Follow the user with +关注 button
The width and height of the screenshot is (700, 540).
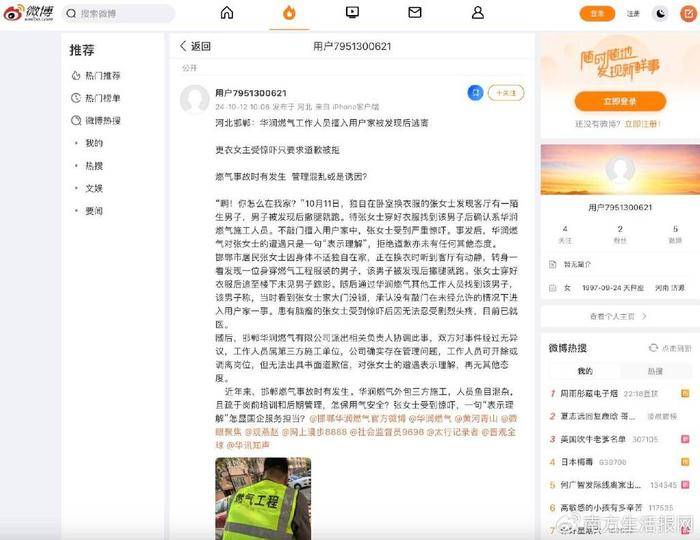point(505,92)
